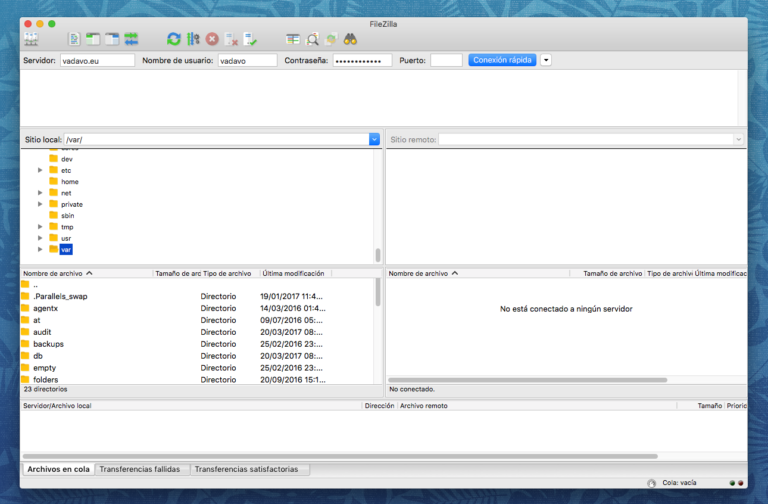The image size is (768, 504).
Task: Click the Contraseña password field
Action: pos(362,60)
